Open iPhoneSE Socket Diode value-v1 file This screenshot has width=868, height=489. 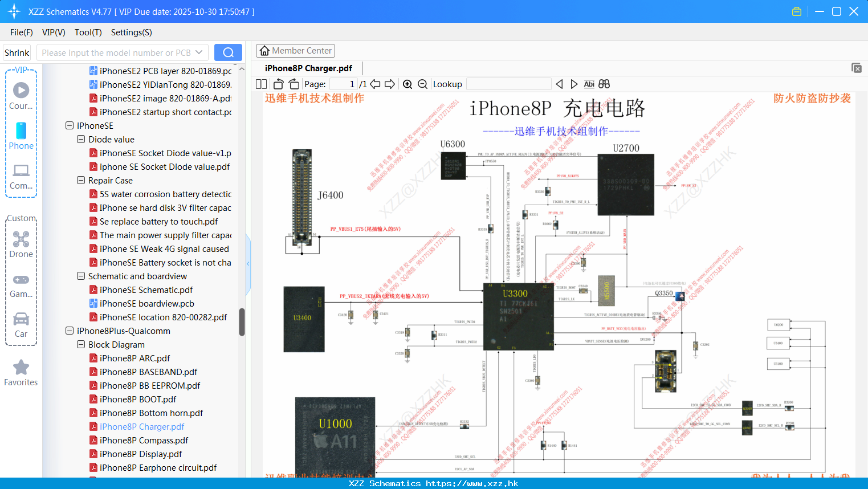160,153
